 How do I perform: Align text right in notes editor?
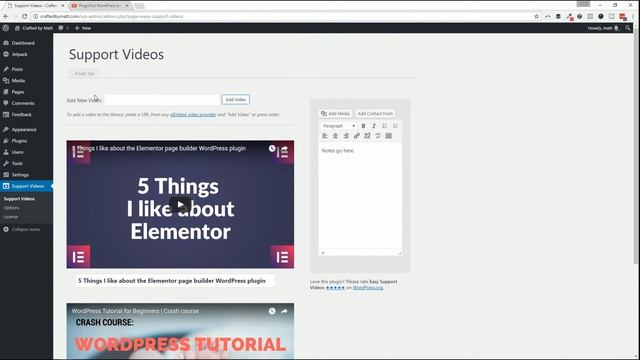point(346,136)
